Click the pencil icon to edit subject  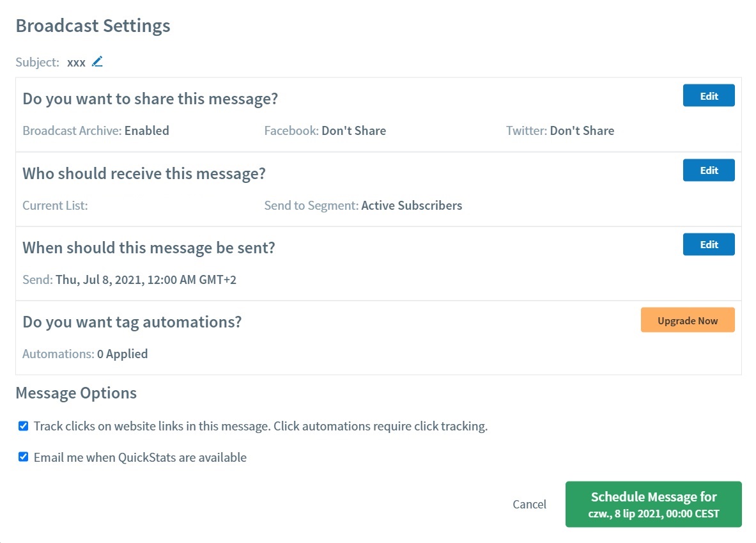pyautogui.click(x=97, y=62)
